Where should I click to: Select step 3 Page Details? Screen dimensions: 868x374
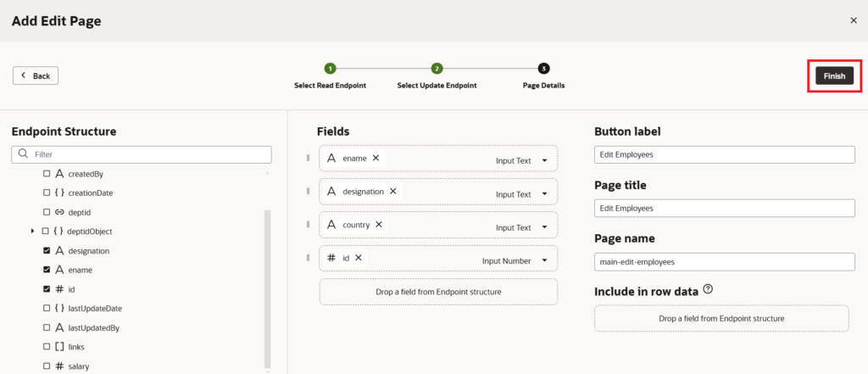tap(543, 69)
